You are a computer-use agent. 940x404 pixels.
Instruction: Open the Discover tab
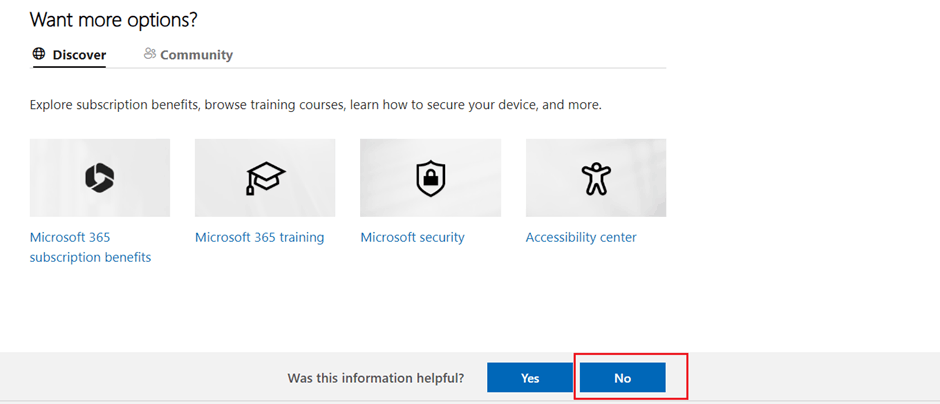[x=69, y=55]
